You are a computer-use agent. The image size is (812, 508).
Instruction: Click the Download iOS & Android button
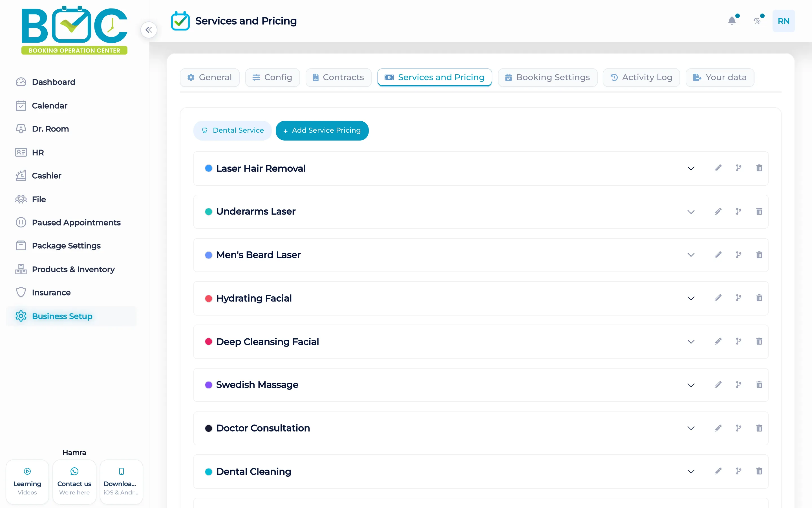(x=121, y=482)
